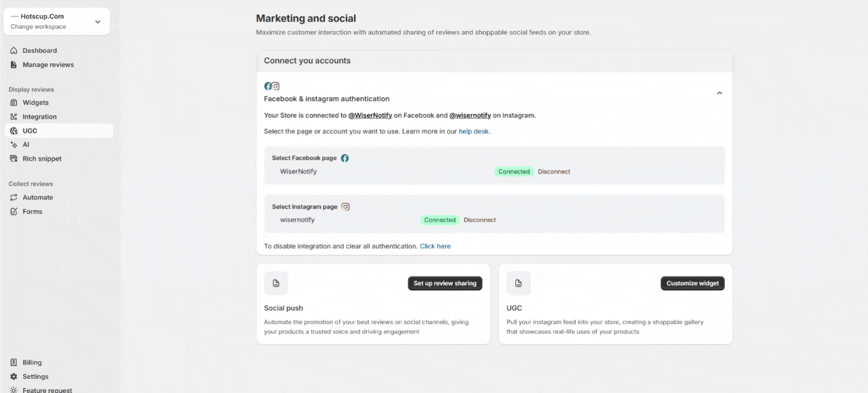This screenshot has height=393, width=868.
Task: Click the Rich snippet icon
Action: [x=14, y=159]
